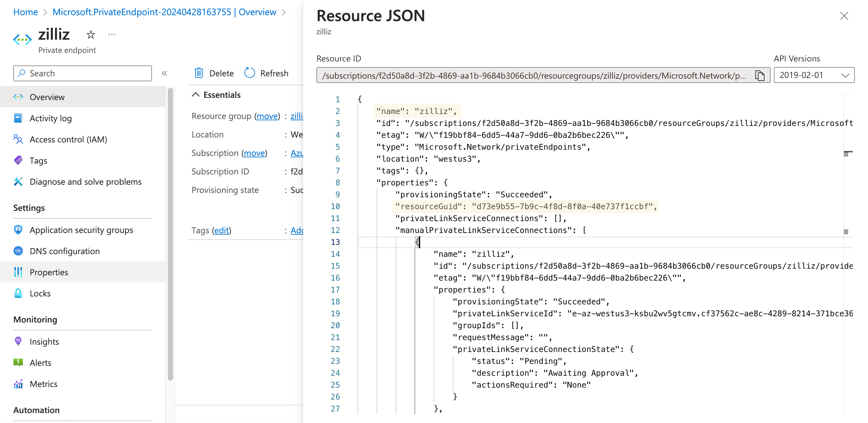Open the zilliz resource group link
This screenshot has width=868, height=423.
(297, 116)
